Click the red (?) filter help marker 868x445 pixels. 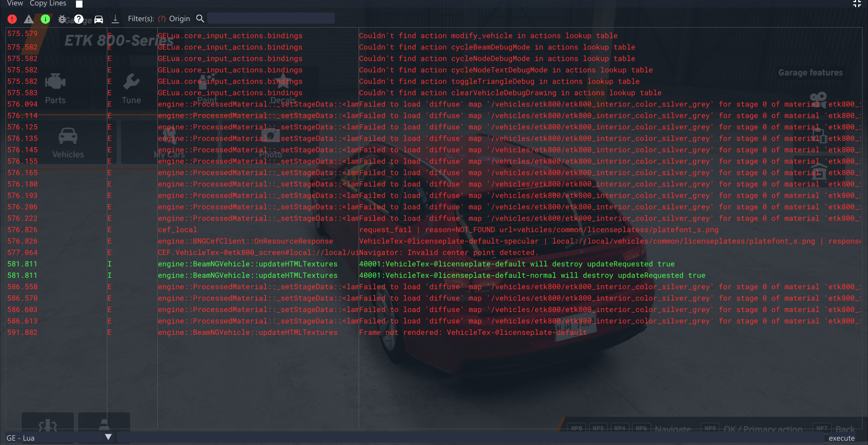(162, 18)
